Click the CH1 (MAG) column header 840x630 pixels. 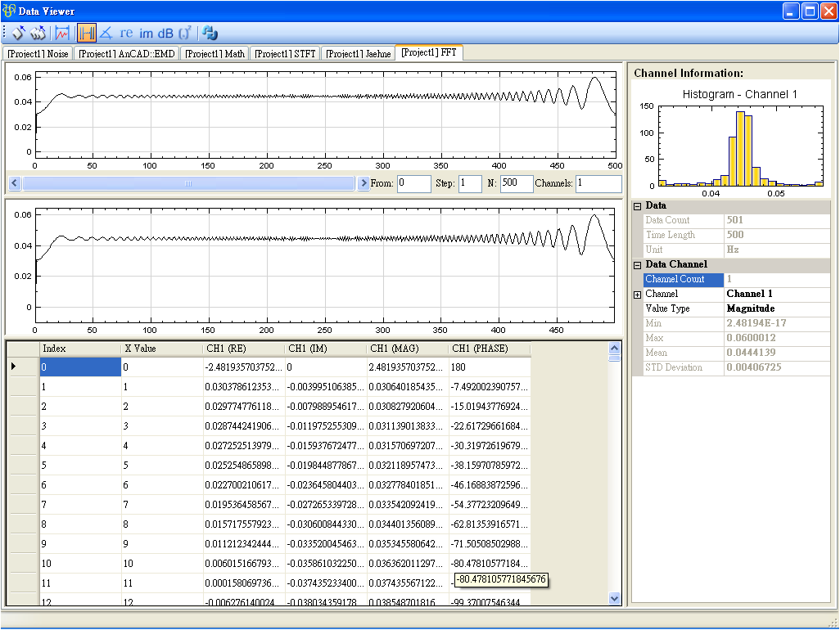[407, 349]
